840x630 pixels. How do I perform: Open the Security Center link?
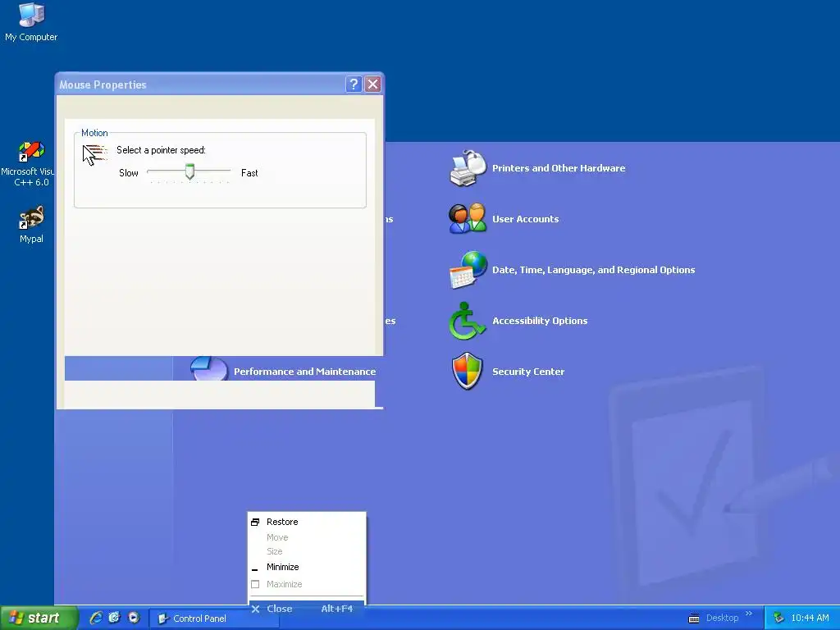tap(528, 372)
